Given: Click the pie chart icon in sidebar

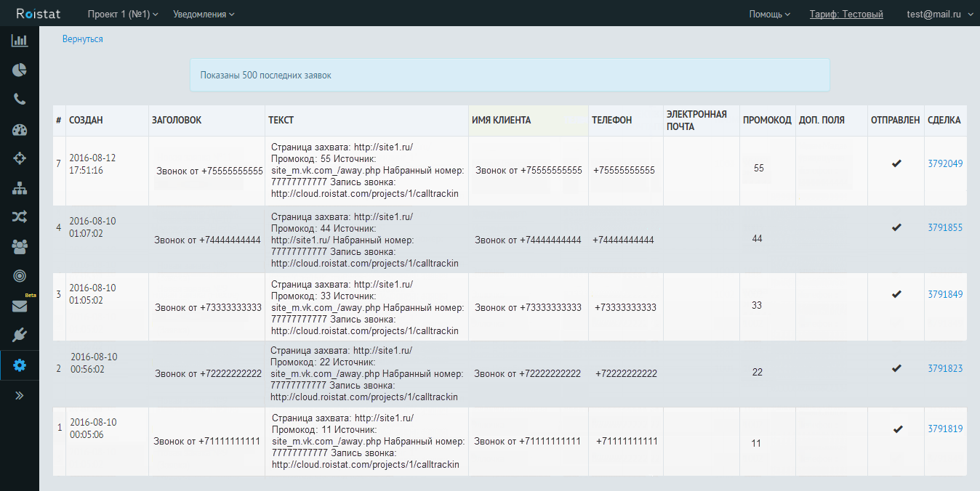Looking at the screenshot, I should point(20,70).
